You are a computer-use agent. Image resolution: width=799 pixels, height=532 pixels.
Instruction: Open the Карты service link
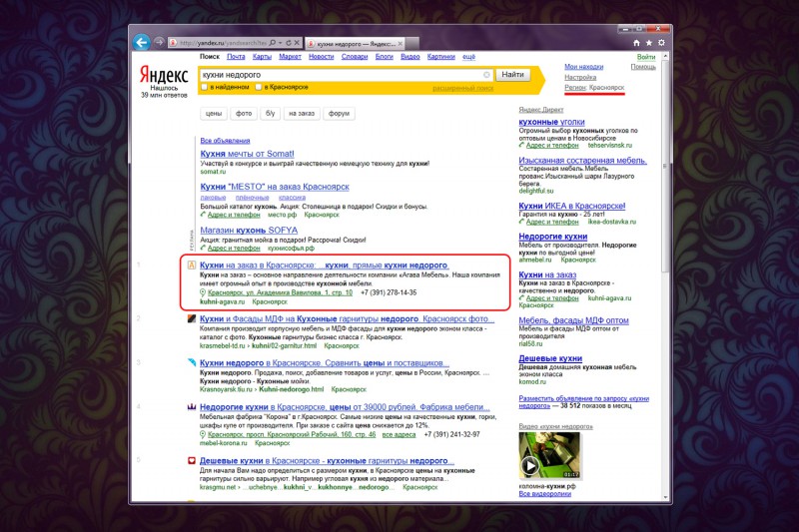click(x=262, y=57)
